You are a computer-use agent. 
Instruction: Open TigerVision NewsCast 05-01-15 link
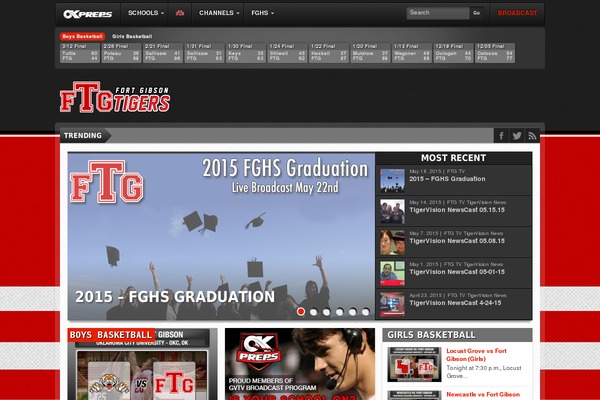(457, 272)
